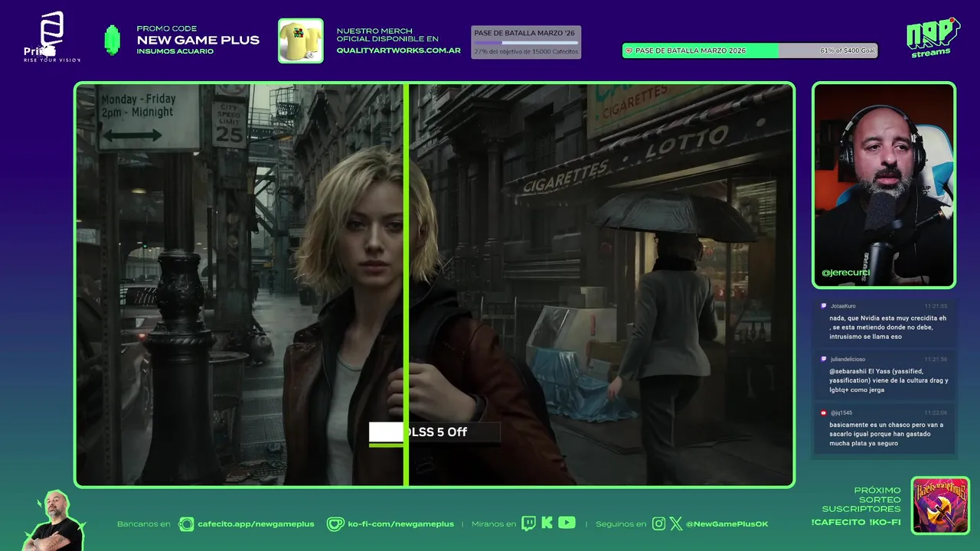Open the cafecito.app/newgameplus link
980x551 pixels.
[x=256, y=524]
